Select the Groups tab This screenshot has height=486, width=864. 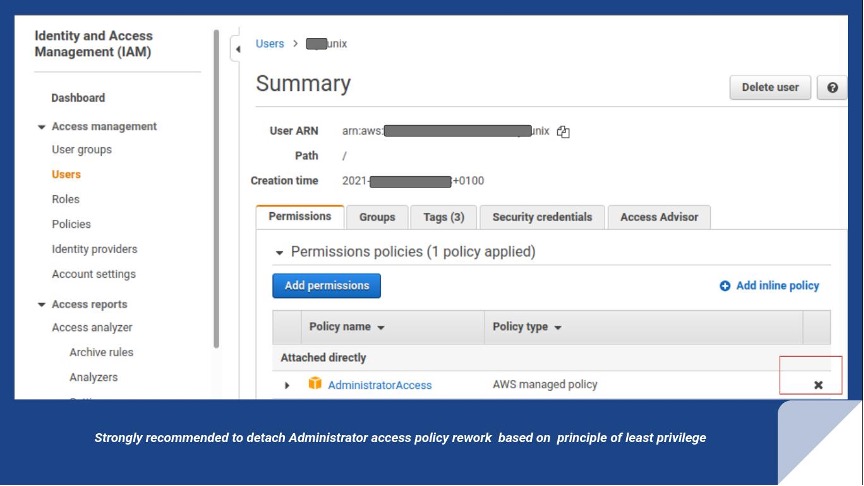[x=377, y=217]
